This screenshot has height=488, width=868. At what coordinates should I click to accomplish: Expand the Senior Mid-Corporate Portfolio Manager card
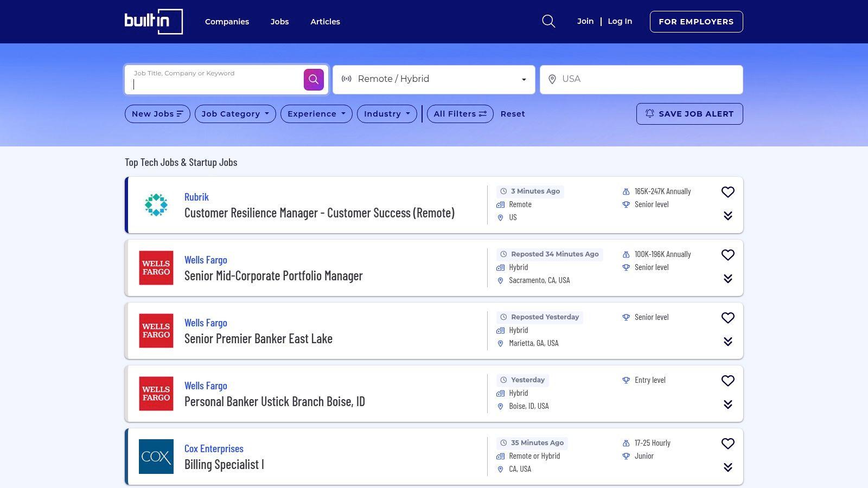(728, 279)
